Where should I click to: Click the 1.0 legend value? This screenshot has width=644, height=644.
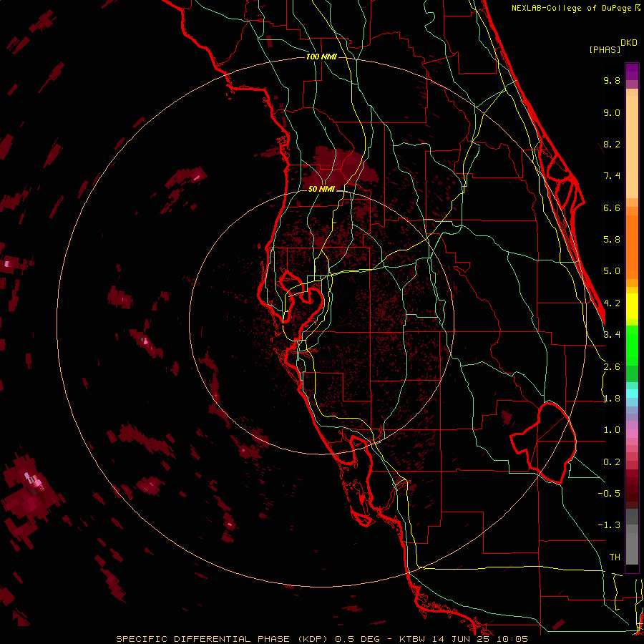612,430
